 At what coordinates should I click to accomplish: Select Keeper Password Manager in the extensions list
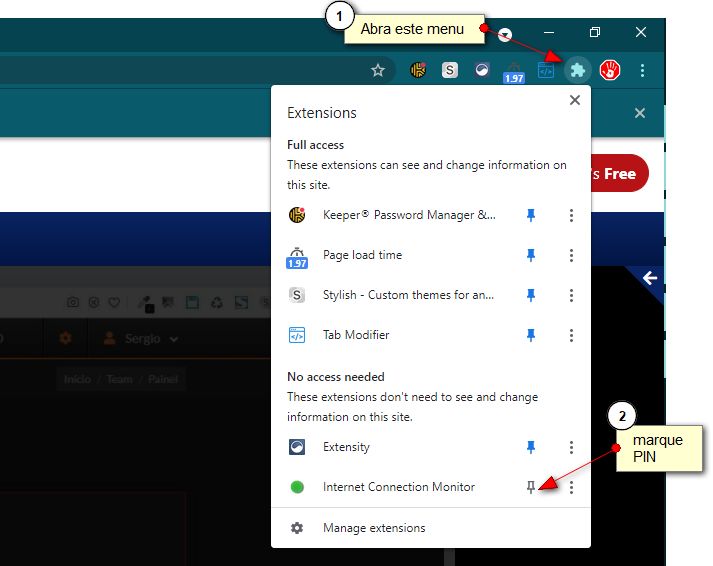409,215
